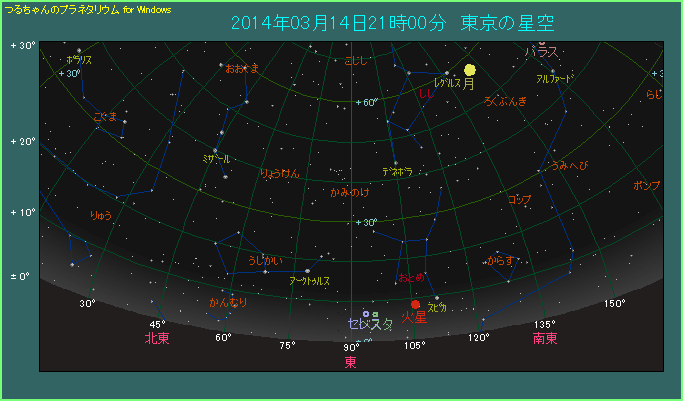
Task: Click the Regulus star beside the Moon
Action: (x=447, y=73)
